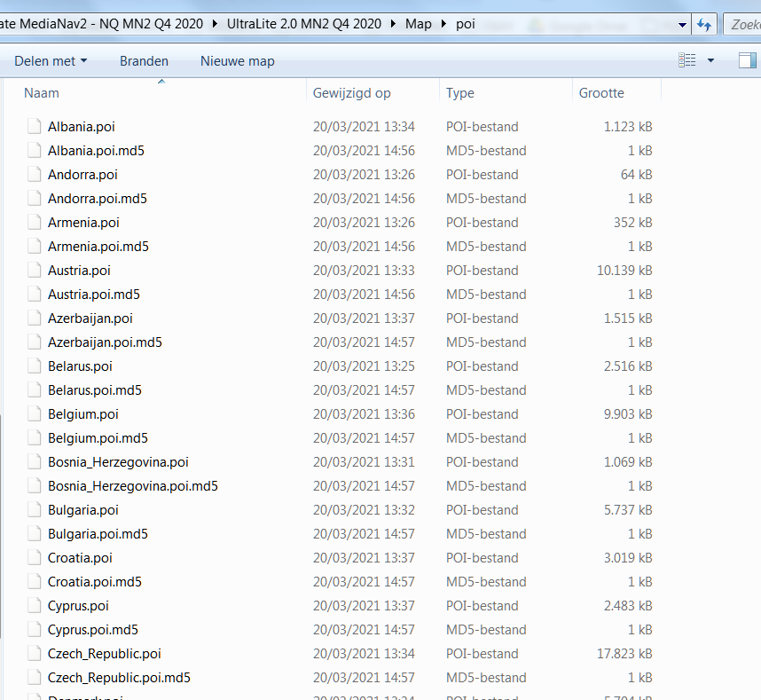Click the search (Zoeken) input field
This screenshot has width=761, height=700.
pyautogui.click(x=742, y=24)
